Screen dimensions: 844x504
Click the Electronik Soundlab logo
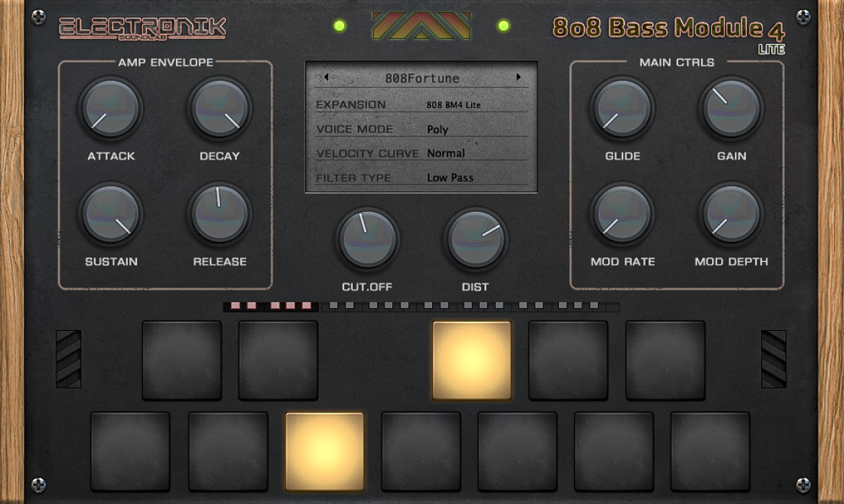click(143, 29)
